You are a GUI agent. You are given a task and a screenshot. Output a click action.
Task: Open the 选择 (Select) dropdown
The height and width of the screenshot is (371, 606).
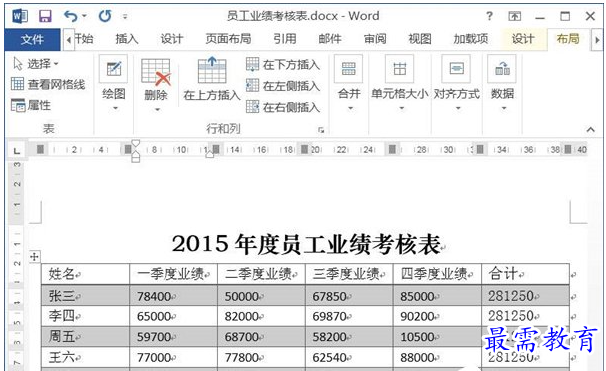click(36, 63)
